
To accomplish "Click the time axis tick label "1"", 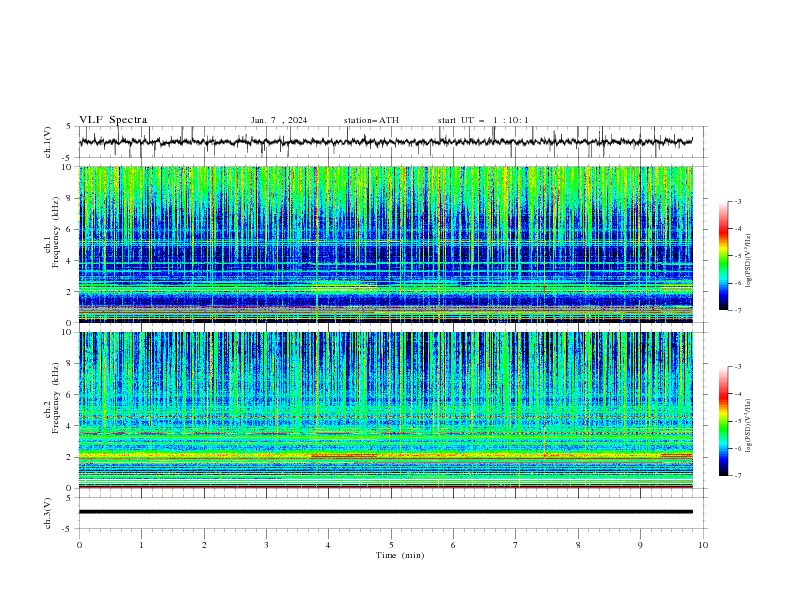I will tap(141, 545).
